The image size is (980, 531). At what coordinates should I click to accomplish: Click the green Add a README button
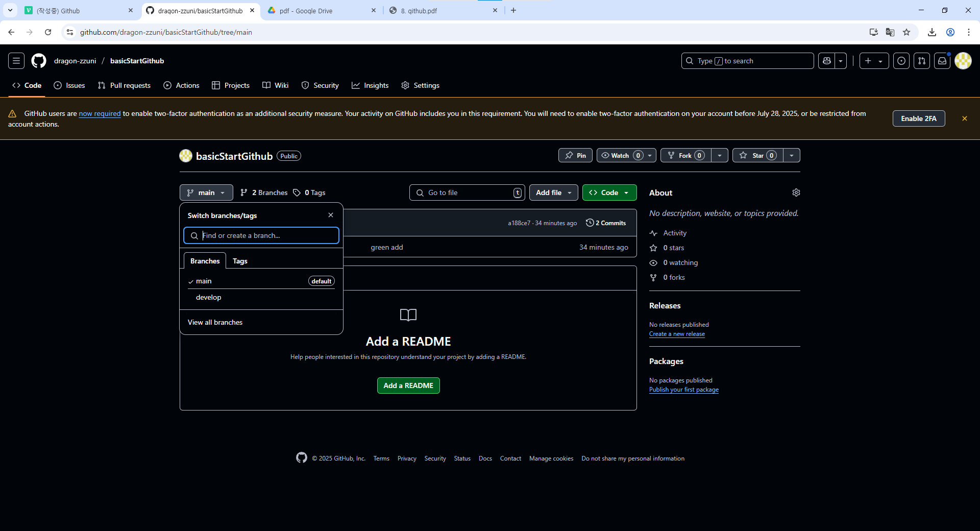(x=408, y=385)
